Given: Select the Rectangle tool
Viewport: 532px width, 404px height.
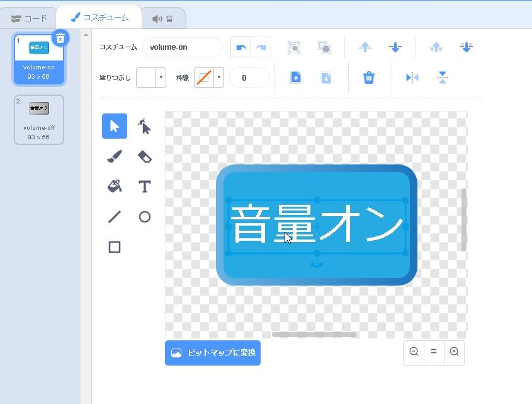Looking at the screenshot, I should point(115,247).
